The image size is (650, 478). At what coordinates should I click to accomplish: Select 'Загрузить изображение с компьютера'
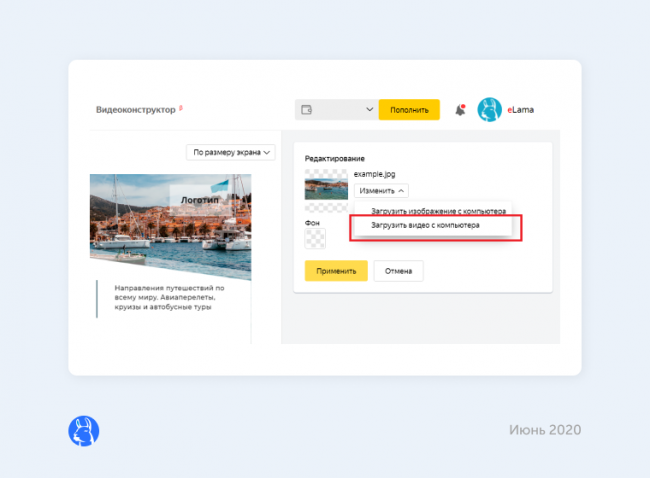coord(433,212)
